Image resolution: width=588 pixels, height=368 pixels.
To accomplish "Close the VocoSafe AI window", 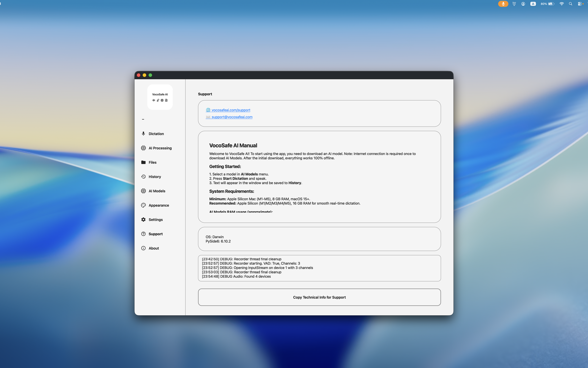I will [139, 75].
